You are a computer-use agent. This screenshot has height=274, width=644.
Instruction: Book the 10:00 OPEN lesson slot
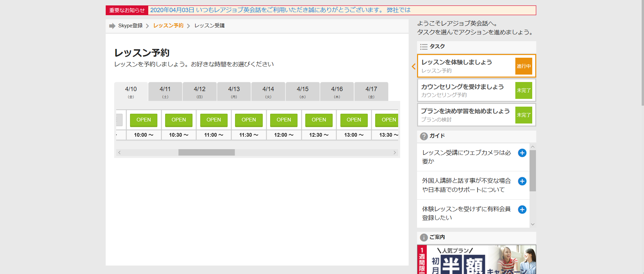pos(144,120)
